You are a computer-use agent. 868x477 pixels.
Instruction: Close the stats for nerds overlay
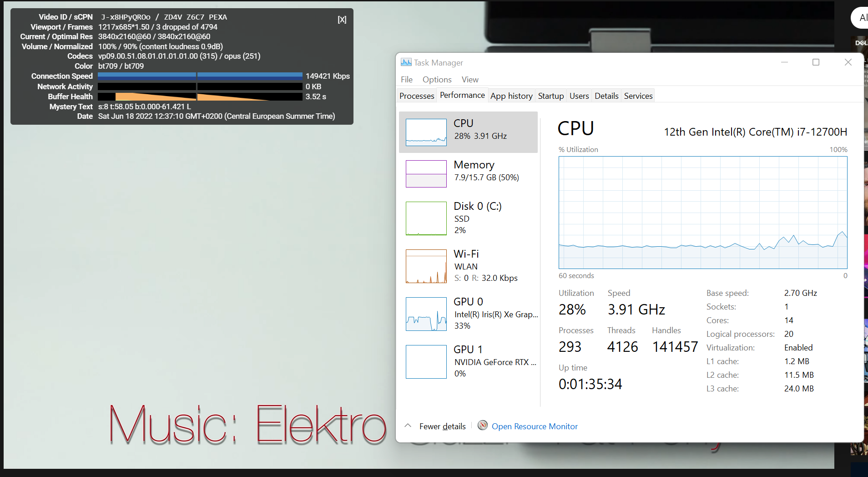pyautogui.click(x=342, y=20)
